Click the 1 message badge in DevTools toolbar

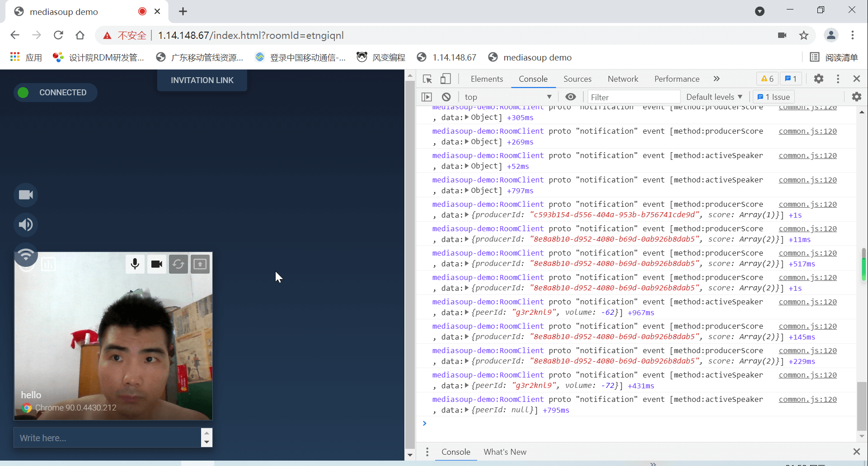tap(791, 79)
